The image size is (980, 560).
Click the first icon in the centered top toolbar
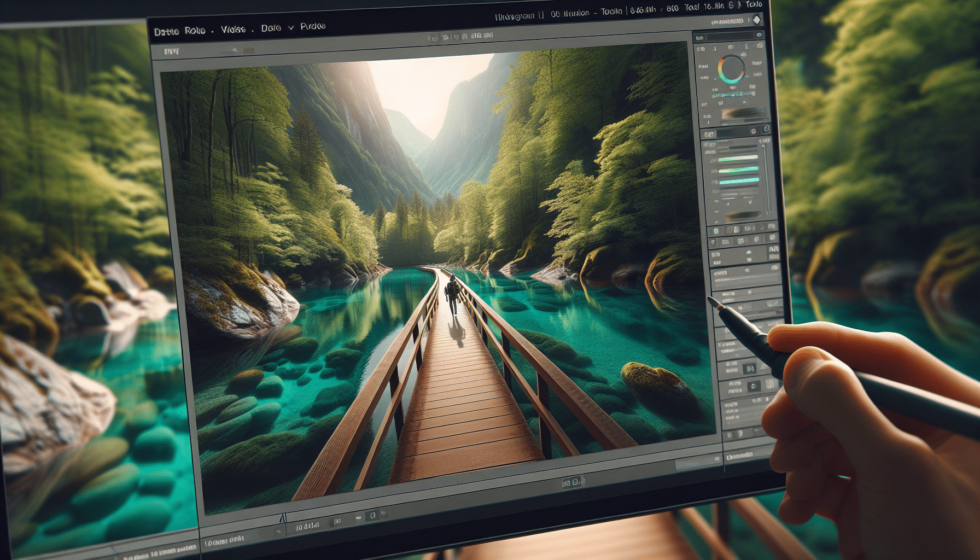(x=433, y=38)
